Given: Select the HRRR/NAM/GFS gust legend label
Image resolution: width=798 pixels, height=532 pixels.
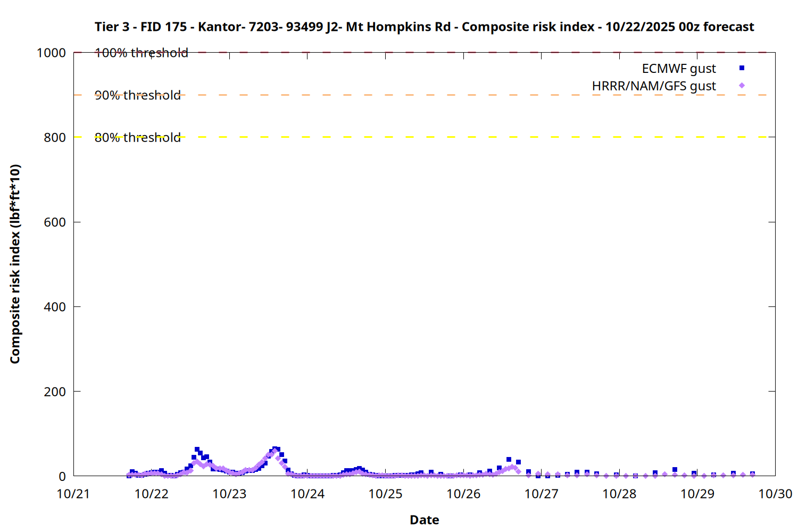Looking at the screenshot, I should pos(654,86).
